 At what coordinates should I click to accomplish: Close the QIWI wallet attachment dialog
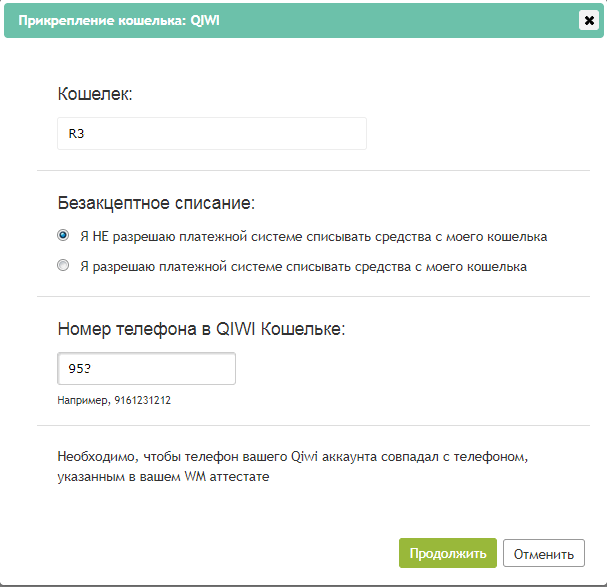click(589, 20)
